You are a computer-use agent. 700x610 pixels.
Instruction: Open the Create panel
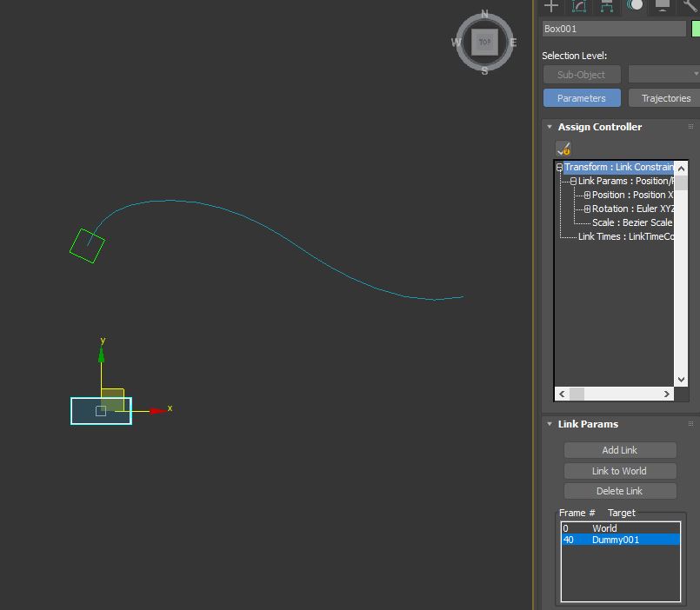(551, 7)
